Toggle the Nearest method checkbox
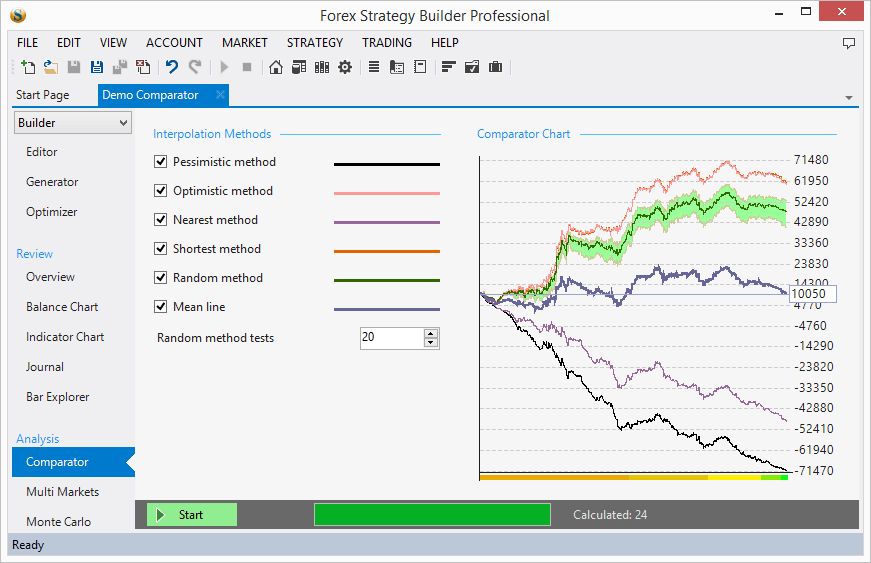 point(161,219)
